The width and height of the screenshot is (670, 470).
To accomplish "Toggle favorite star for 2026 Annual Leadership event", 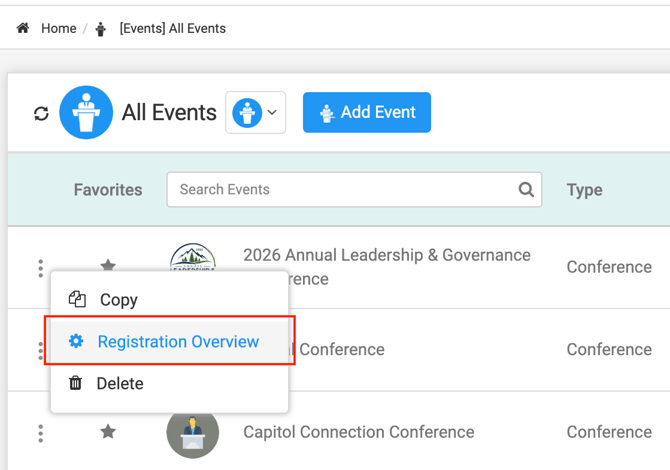I will tap(108, 264).
